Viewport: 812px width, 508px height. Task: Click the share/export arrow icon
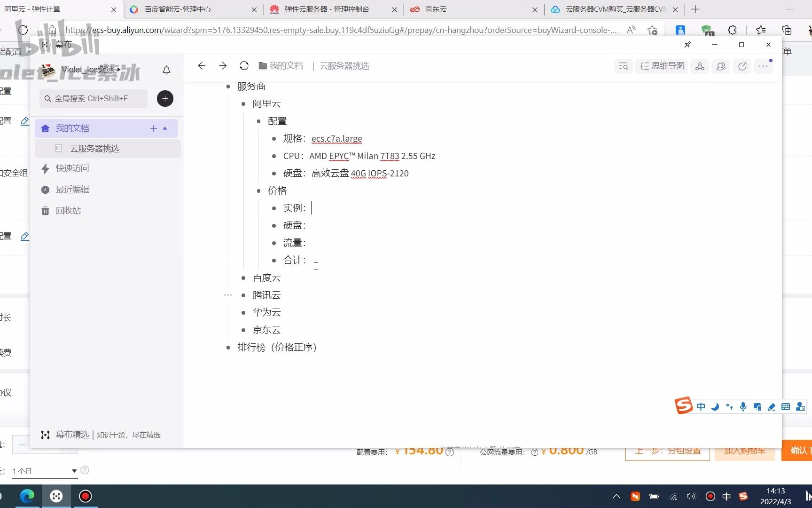point(742,66)
